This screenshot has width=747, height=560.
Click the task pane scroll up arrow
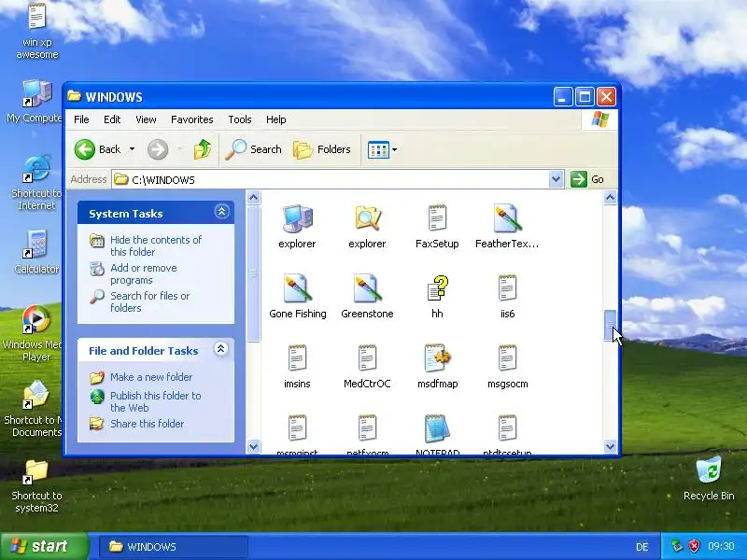coord(254,197)
